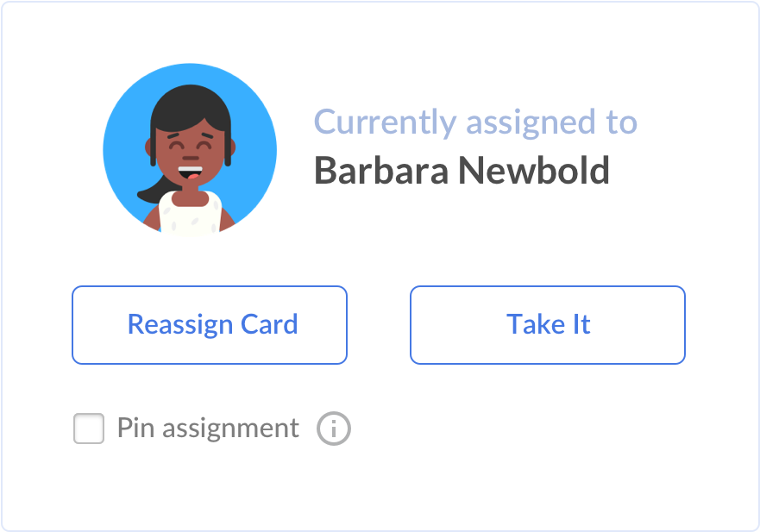Pin the assignment using the checkbox
This screenshot has width=760, height=532.
pos(89,429)
